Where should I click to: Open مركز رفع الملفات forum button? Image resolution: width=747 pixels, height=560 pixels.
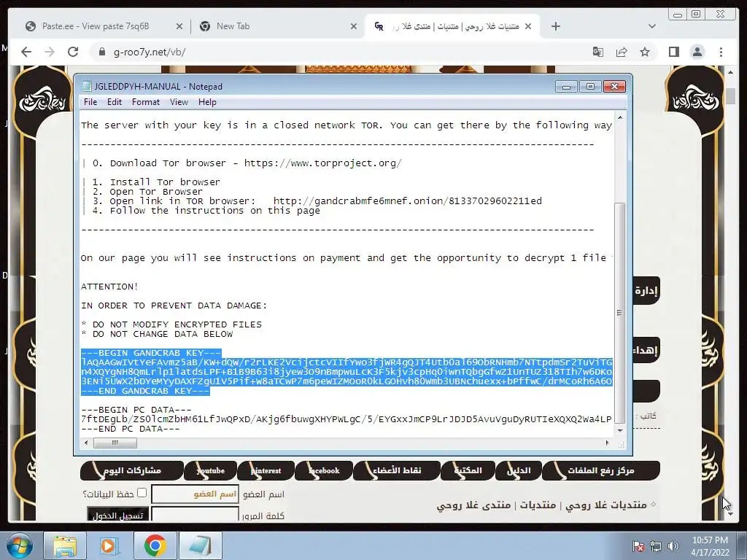(x=601, y=470)
